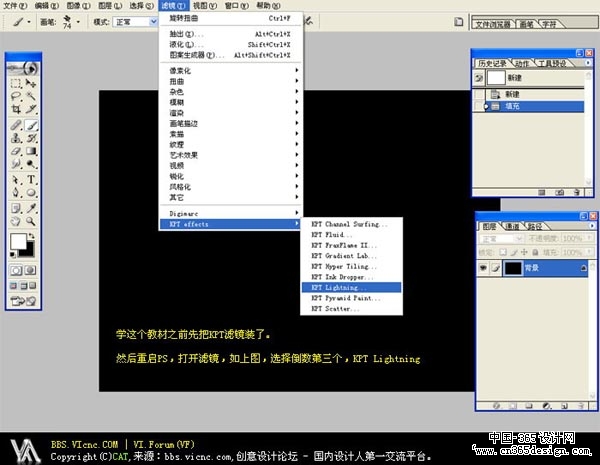Click the foreground color swatch

[x=18, y=241]
